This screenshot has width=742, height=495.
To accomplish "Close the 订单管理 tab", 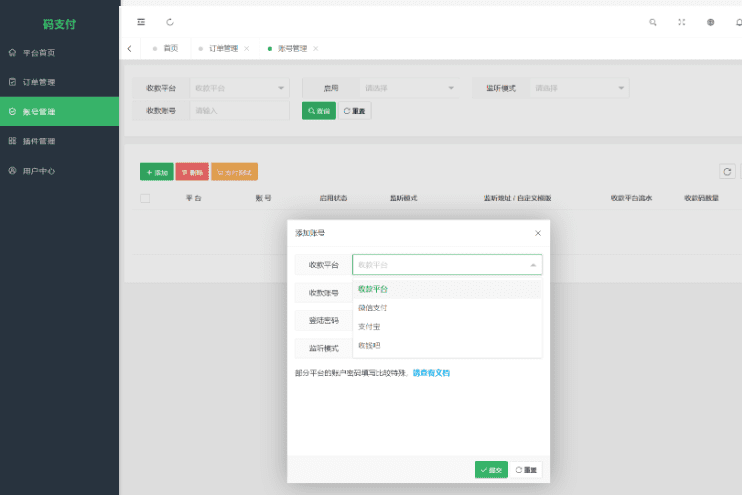I will click(247, 49).
